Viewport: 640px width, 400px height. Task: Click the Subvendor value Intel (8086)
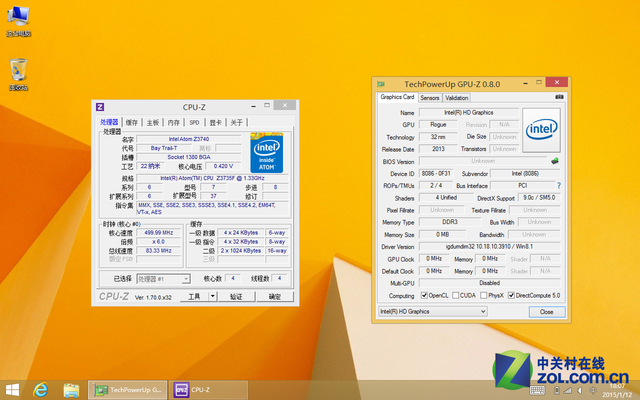[x=525, y=173]
